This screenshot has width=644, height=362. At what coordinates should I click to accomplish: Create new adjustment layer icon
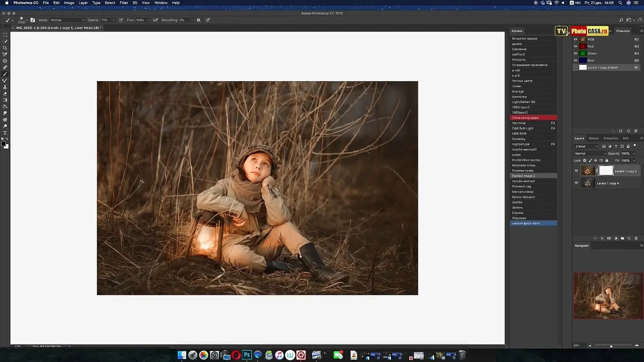click(x=616, y=238)
